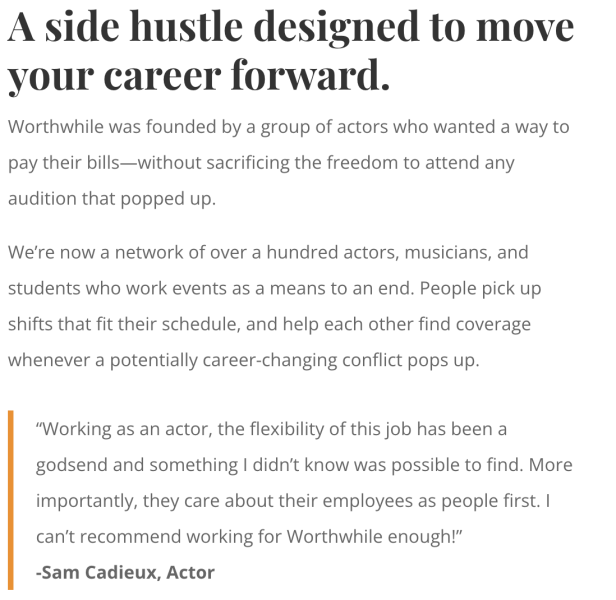
Task: Click the heading line "your career forward."
Action: click(x=198, y=76)
